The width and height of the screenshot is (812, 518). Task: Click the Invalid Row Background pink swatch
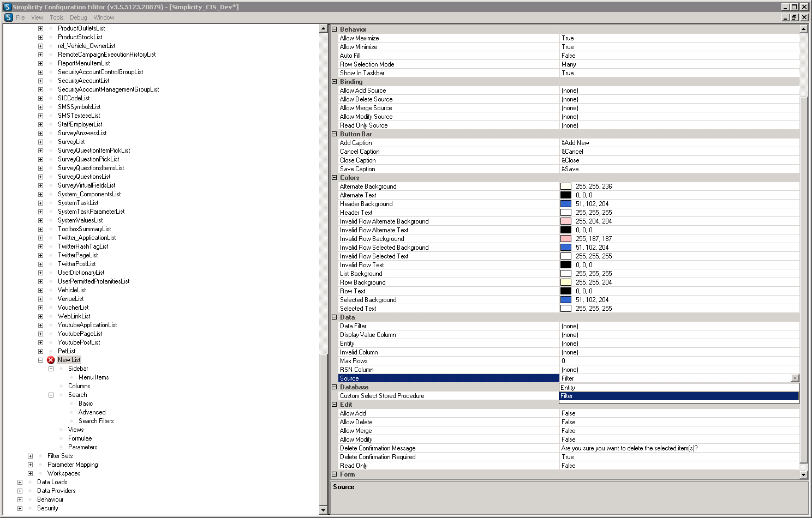pyautogui.click(x=566, y=239)
